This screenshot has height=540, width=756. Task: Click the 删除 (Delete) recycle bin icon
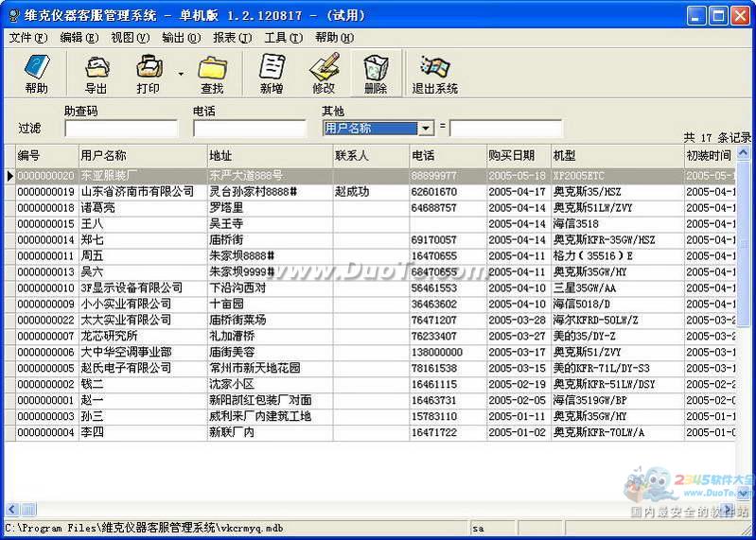click(376, 73)
